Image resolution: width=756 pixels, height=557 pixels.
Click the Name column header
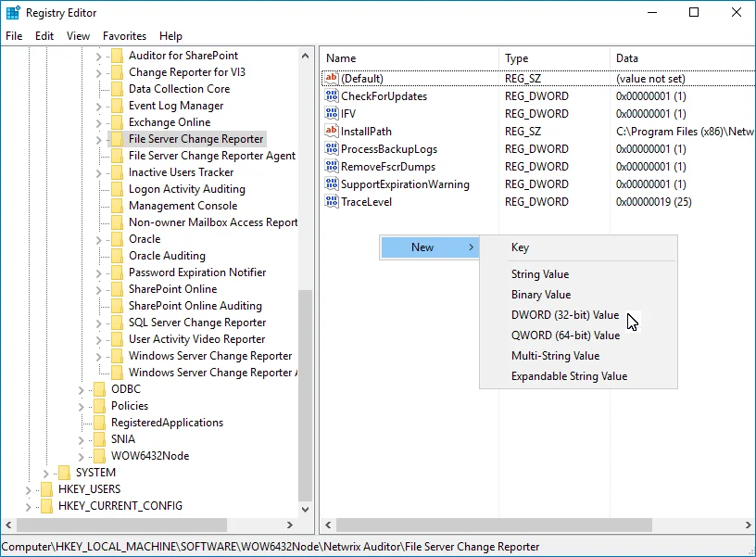pyautogui.click(x=409, y=58)
